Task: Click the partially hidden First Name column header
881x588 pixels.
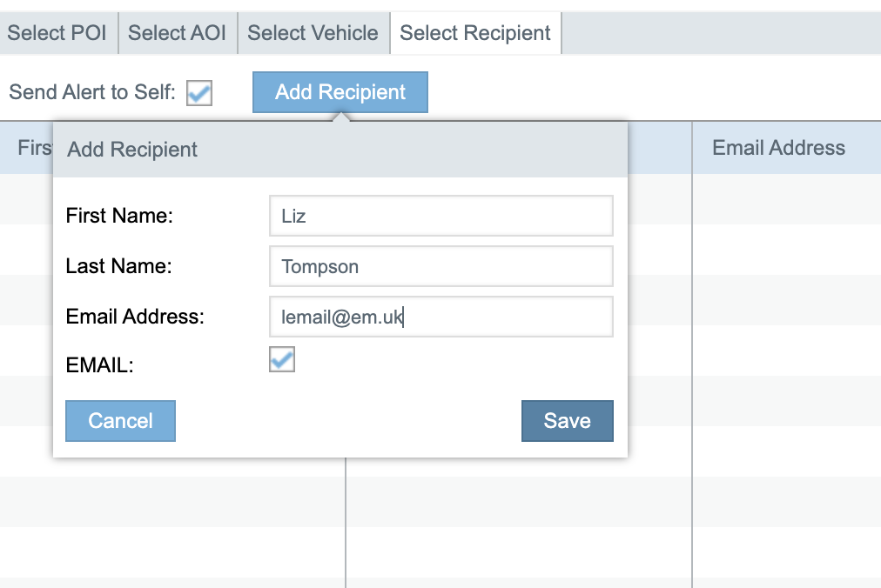Action: click(x=34, y=148)
